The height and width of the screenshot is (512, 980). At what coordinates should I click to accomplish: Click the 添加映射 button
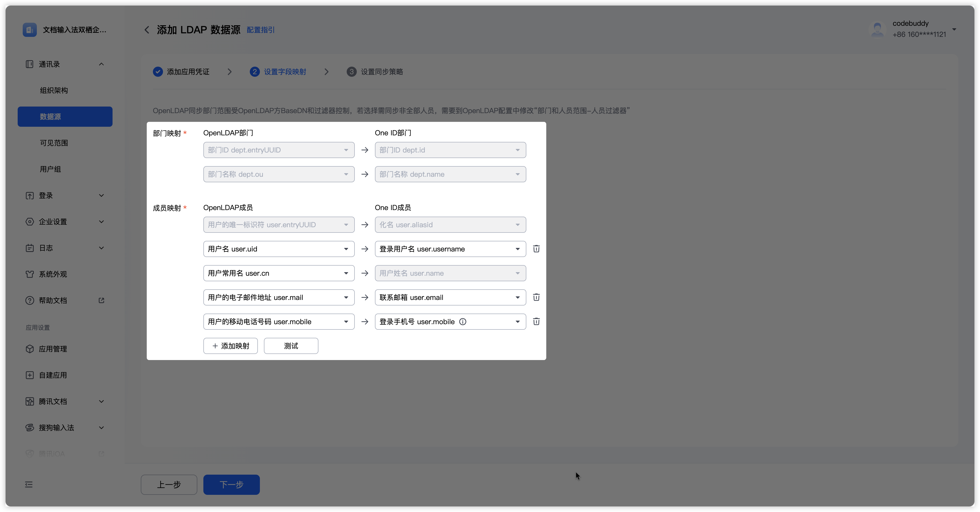click(x=231, y=346)
